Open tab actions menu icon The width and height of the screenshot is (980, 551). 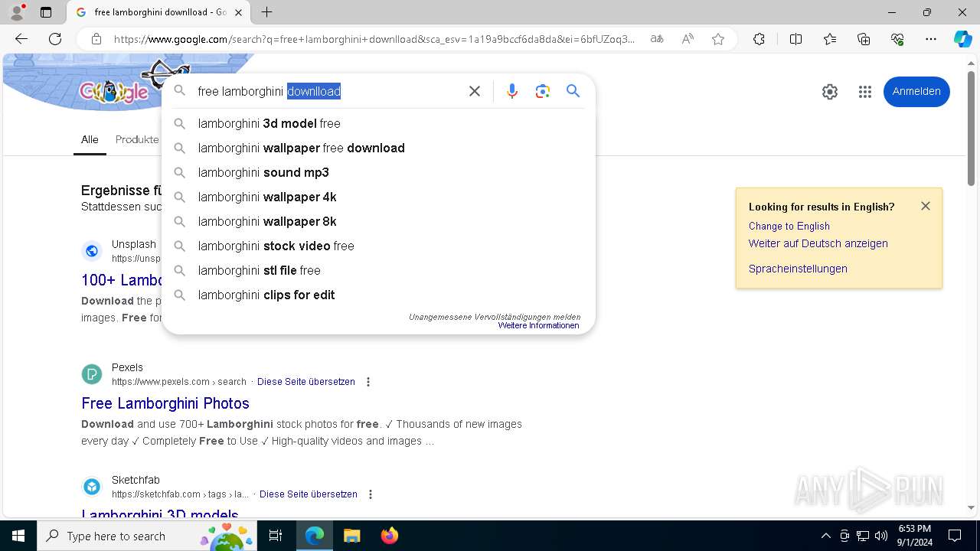click(46, 12)
